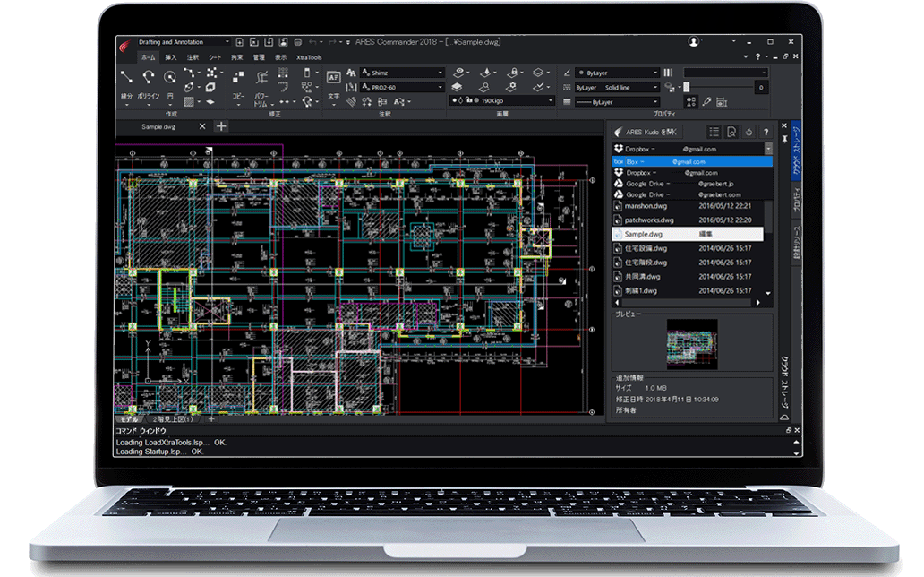The width and height of the screenshot is (924, 577).
Task: Open the ByLayer linetype dropdown
Action: point(655,88)
